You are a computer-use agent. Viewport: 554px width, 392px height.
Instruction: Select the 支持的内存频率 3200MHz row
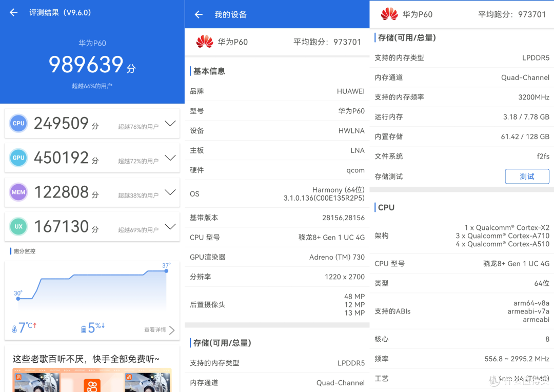click(462, 97)
